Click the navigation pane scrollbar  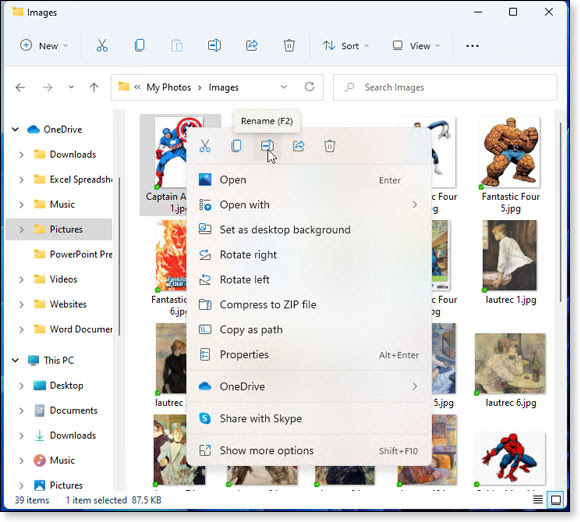click(119, 256)
